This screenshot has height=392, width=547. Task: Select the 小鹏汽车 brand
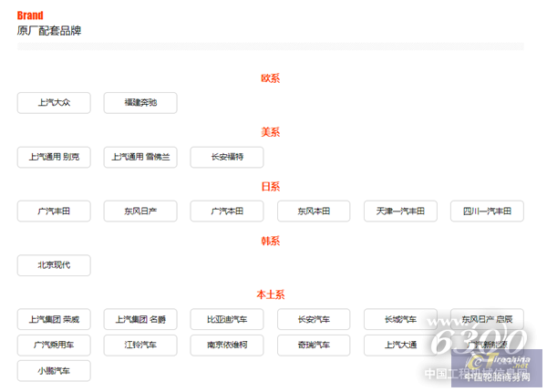click(54, 371)
